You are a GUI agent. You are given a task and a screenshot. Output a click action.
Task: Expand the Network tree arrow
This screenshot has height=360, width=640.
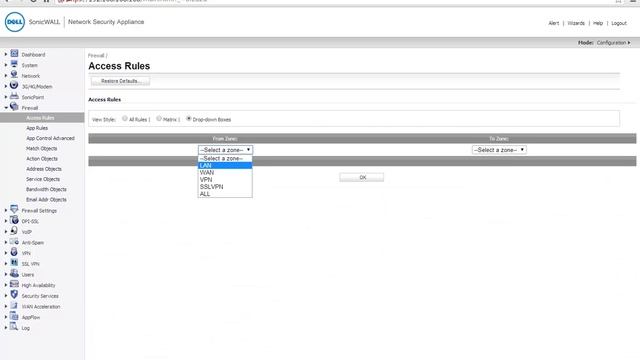[6, 76]
